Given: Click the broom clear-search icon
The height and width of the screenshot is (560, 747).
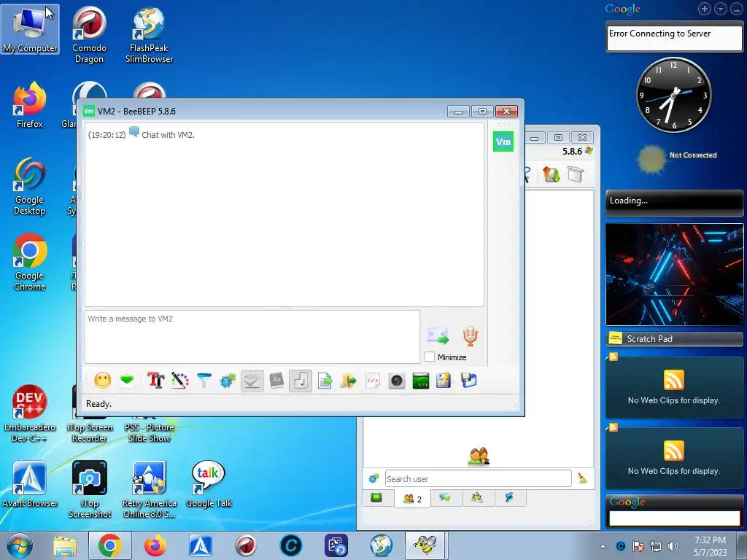Looking at the screenshot, I should pyautogui.click(x=582, y=478).
